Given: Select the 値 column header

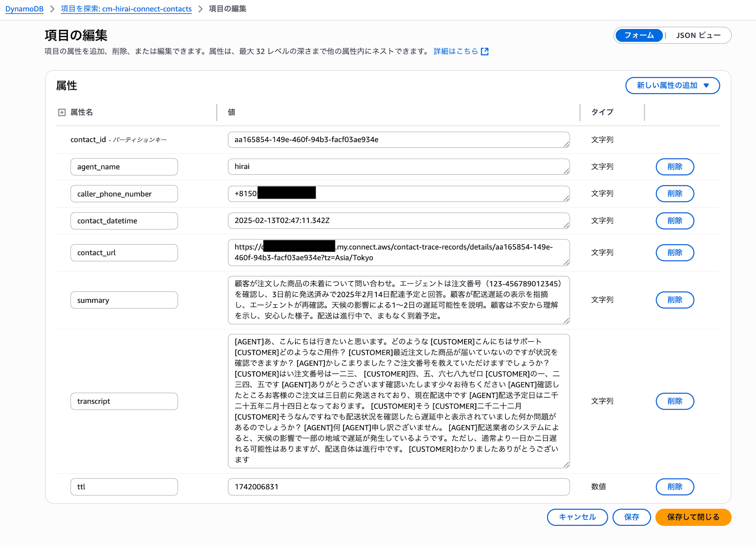Looking at the screenshot, I should pos(231,112).
